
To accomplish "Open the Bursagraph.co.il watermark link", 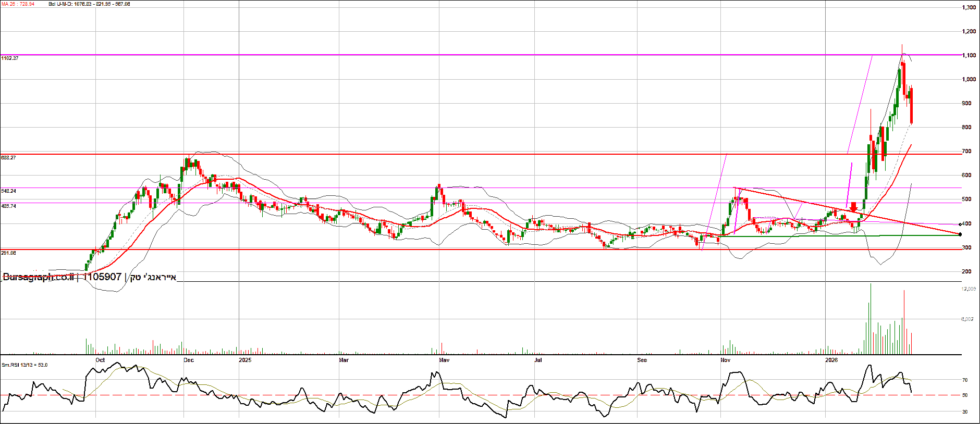I will pos(38,277).
